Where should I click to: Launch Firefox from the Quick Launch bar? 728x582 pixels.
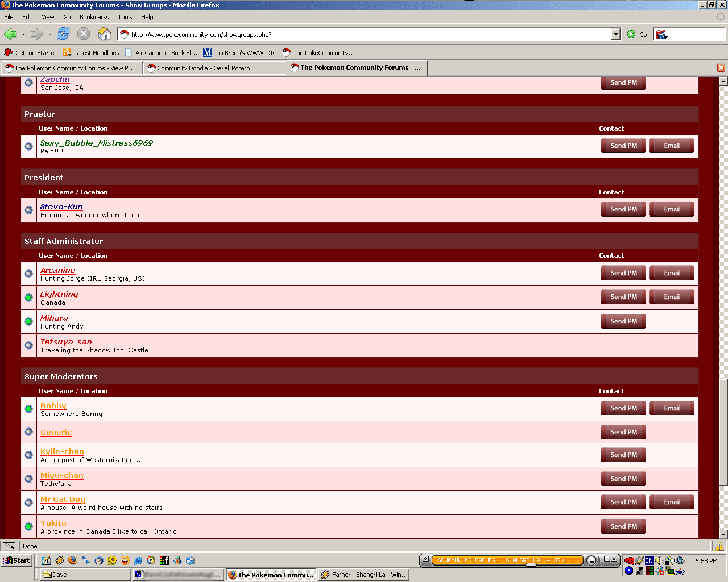point(72,560)
